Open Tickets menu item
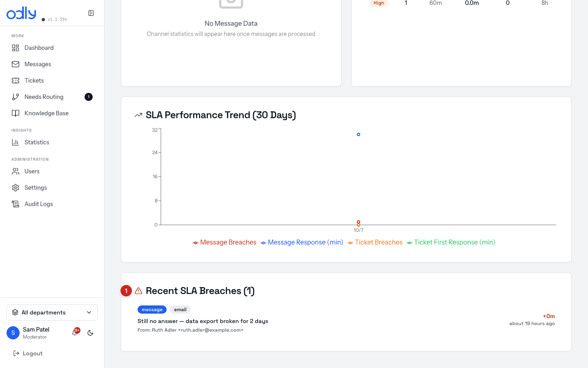588x368 pixels. pyautogui.click(x=52, y=81)
